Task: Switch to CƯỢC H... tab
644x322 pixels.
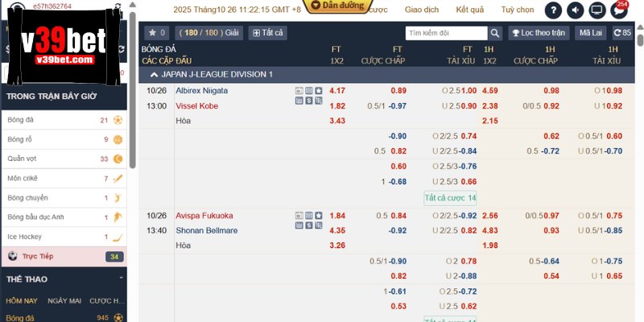Action: 107,300
